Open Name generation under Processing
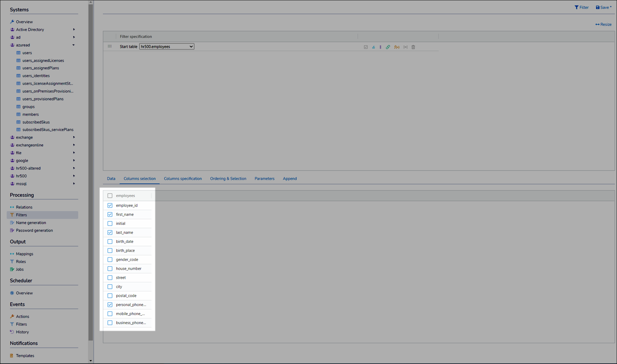The image size is (617, 364). coord(31,223)
